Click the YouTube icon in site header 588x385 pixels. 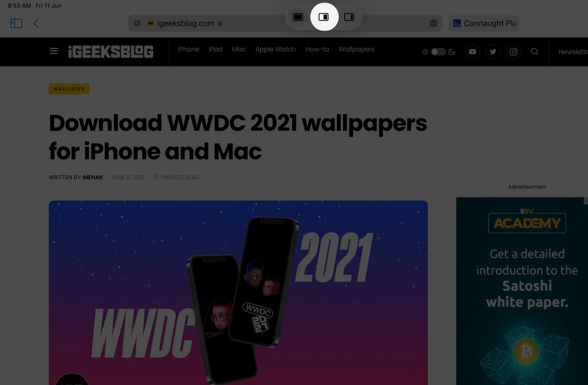(x=472, y=51)
